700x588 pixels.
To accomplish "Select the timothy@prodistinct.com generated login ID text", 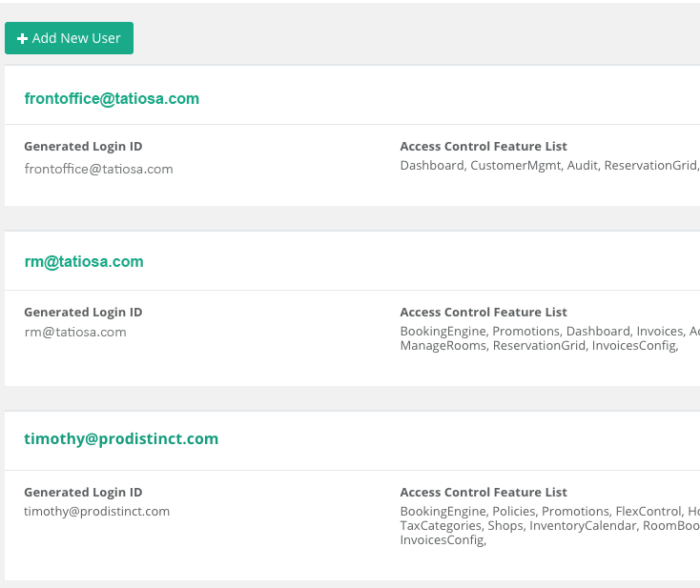I will (x=97, y=511).
